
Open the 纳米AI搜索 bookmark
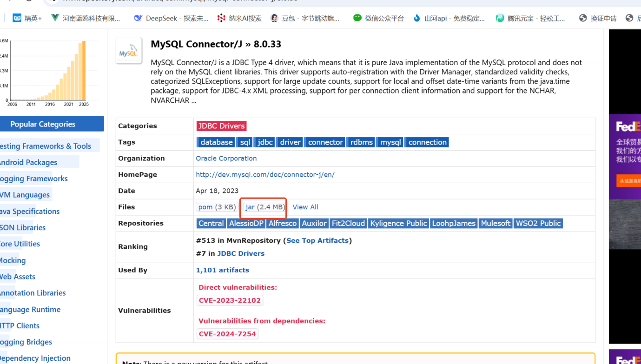239,18
